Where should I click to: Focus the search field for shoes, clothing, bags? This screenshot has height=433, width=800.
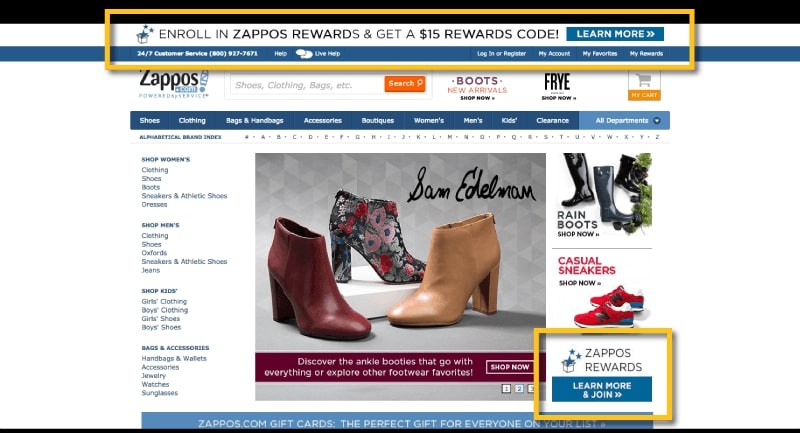307,85
